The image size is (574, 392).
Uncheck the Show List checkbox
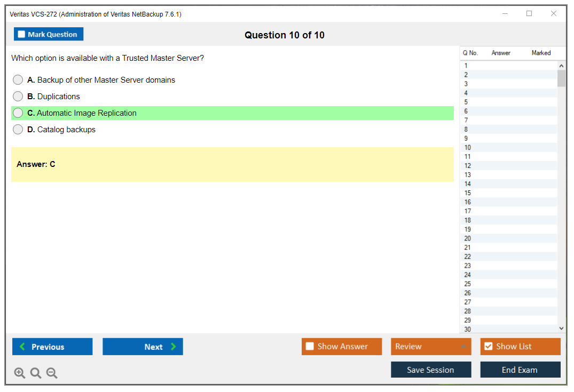(489, 347)
